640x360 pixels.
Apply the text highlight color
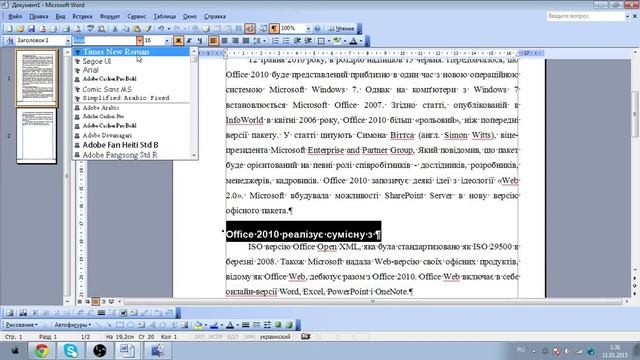point(337,40)
